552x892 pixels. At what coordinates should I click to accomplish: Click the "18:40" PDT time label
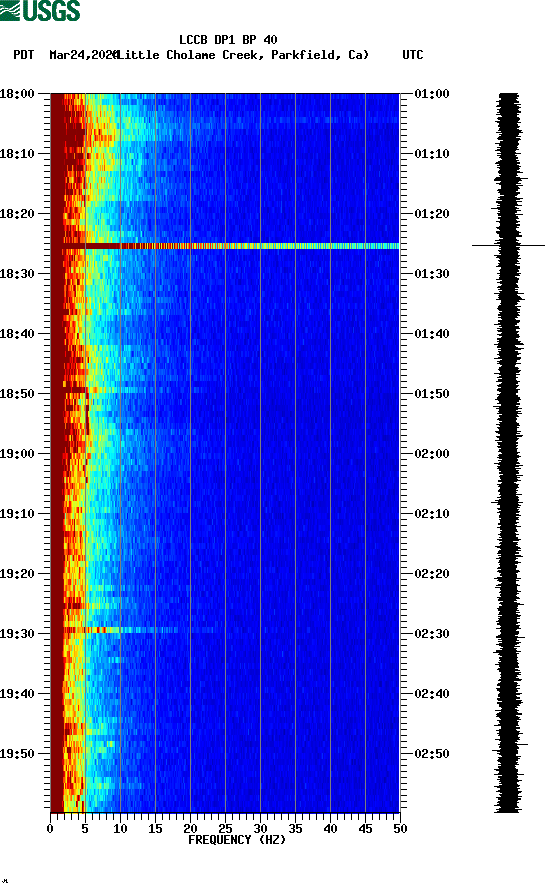[x=17, y=333]
